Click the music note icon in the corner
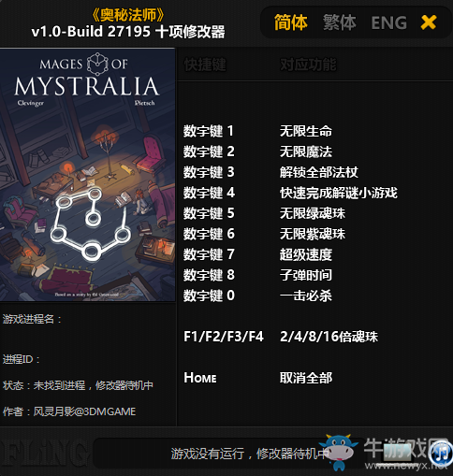Screen dimensions: 453x476 point(440,452)
